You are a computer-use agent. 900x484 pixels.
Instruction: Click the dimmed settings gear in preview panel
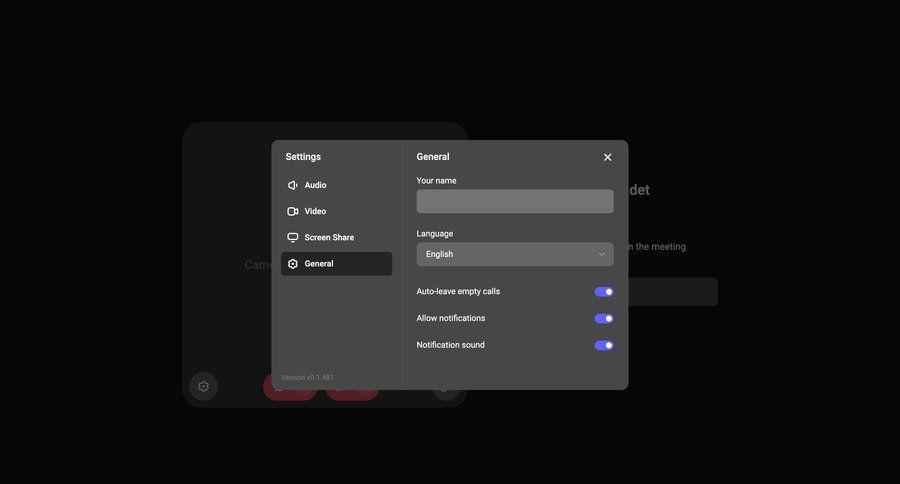pyautogui.click(x=203, y=386)
